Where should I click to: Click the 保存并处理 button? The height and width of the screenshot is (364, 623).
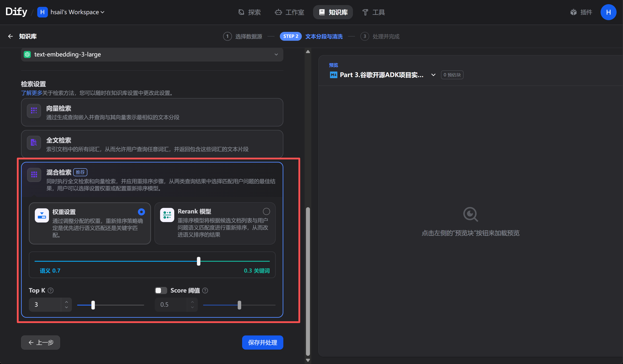[x=263, y=343]
